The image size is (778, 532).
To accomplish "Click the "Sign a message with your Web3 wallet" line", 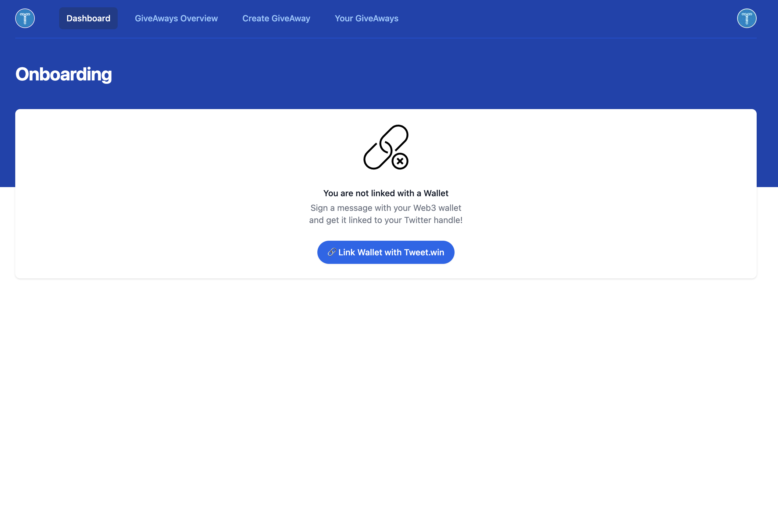I will pos(386,208).
